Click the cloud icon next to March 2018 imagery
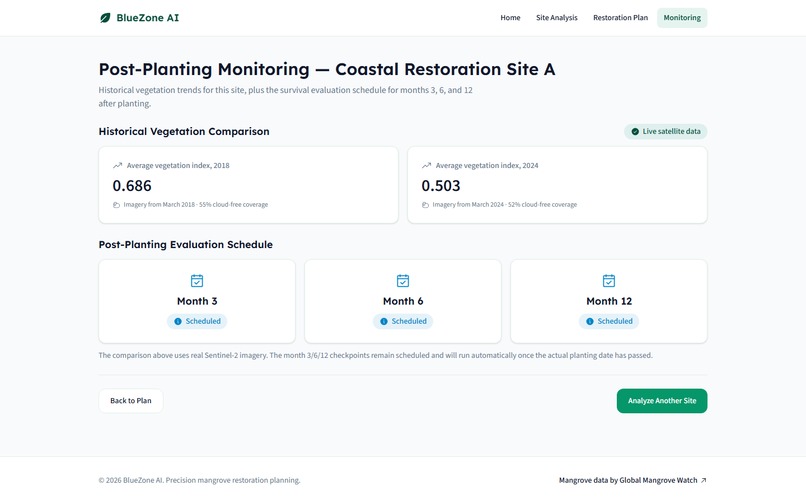The width and height of the screenshot is (806, 504). point(116,205)
